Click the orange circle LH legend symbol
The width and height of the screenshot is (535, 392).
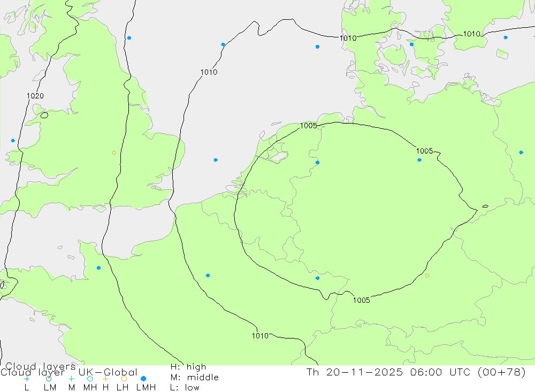click(x=124, y=379)
